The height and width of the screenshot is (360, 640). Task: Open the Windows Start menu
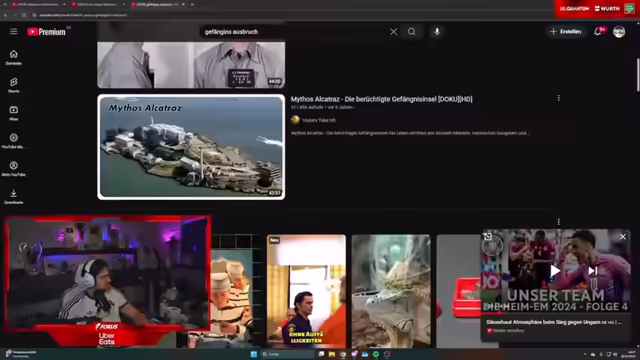254,354
